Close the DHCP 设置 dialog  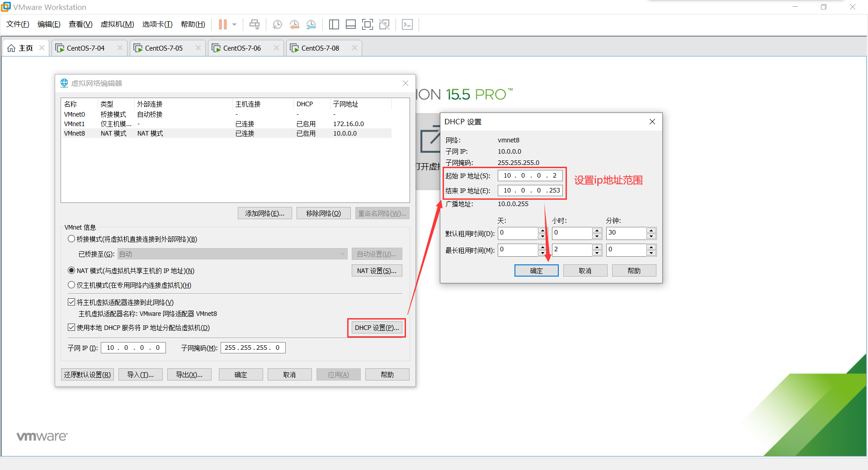[652, 122]
